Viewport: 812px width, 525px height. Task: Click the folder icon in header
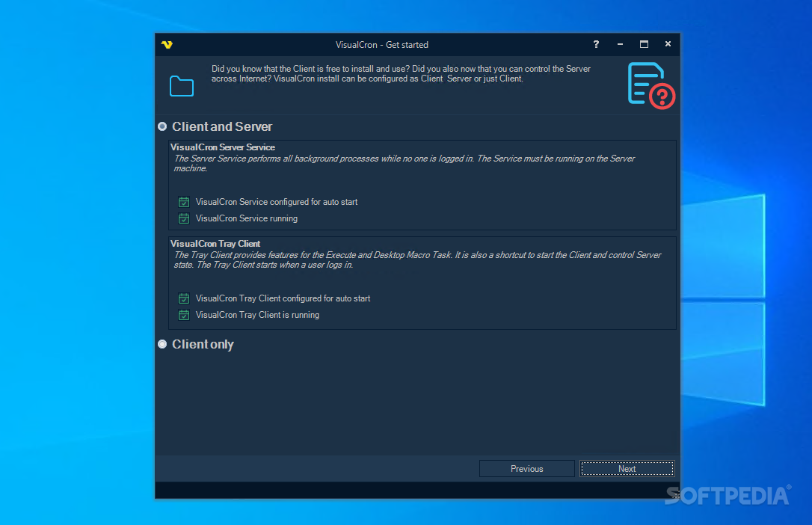click(x=182, y=86)
